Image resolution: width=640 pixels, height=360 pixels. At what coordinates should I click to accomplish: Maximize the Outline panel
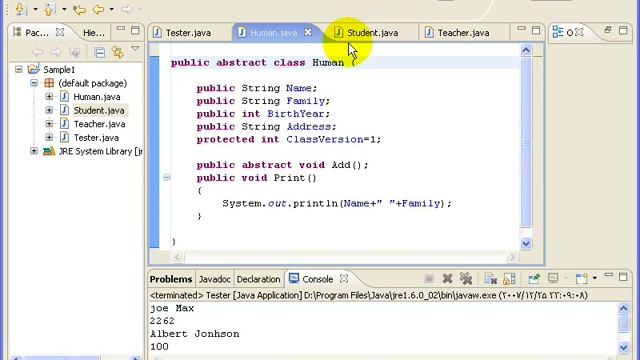[x=623, y=31]
